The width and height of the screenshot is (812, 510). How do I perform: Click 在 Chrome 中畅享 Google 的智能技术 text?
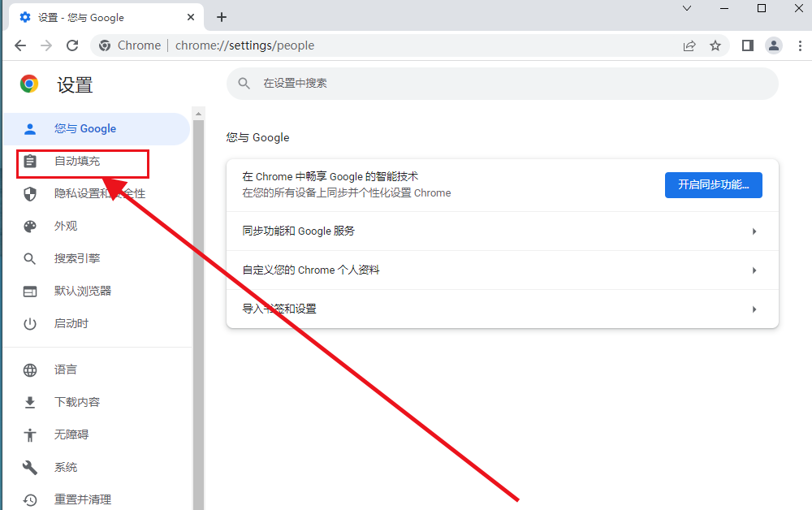(330, 176)
